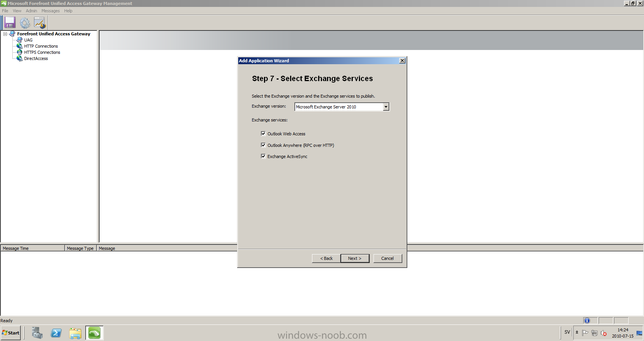Open Windows Explorer from the taskbar

coord(75,333)
